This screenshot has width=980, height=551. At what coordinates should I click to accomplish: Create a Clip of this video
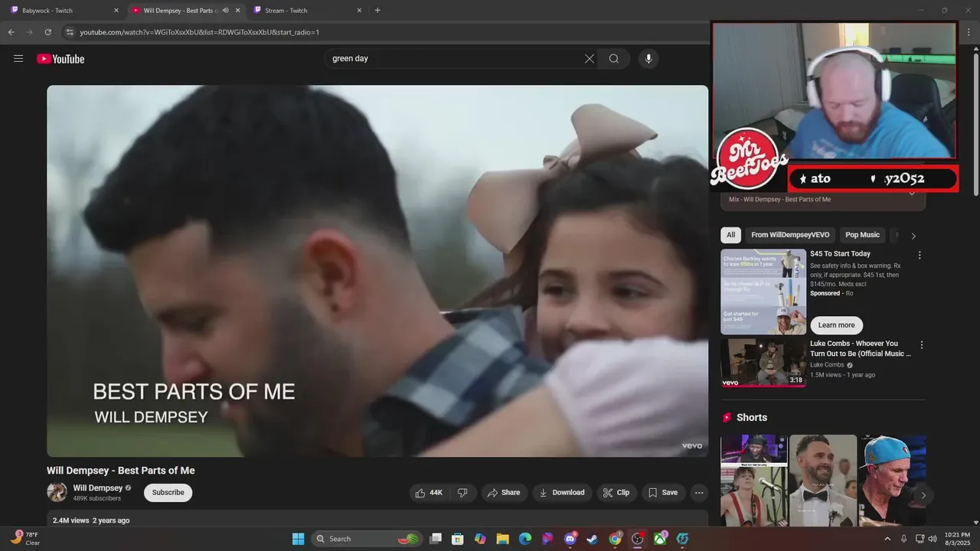pos(616,493)
